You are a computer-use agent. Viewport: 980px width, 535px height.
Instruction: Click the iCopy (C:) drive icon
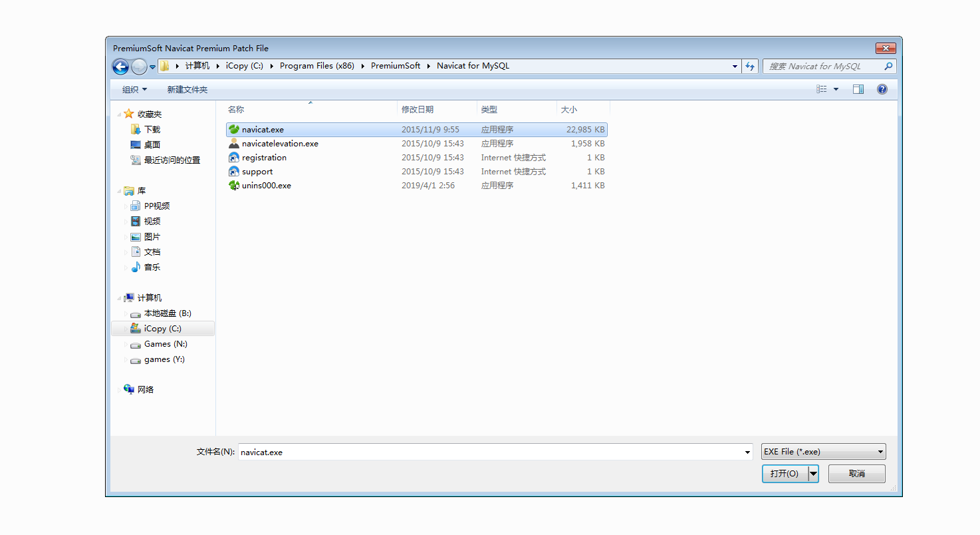tap(136, 328)
